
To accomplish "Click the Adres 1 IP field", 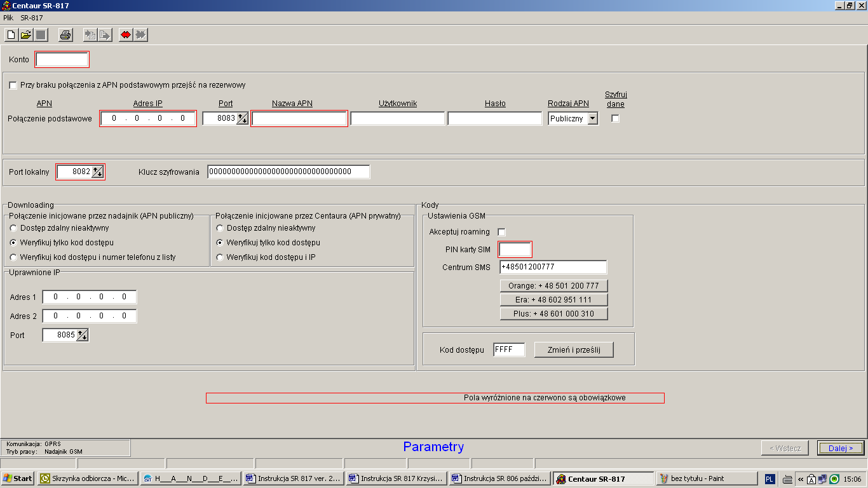I will click(90, 297).
